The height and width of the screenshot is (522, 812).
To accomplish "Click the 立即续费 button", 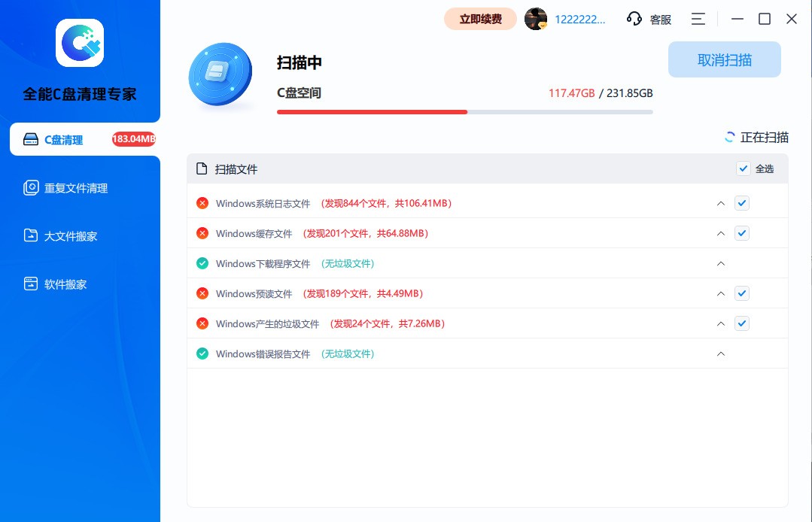I will point(481,19).
